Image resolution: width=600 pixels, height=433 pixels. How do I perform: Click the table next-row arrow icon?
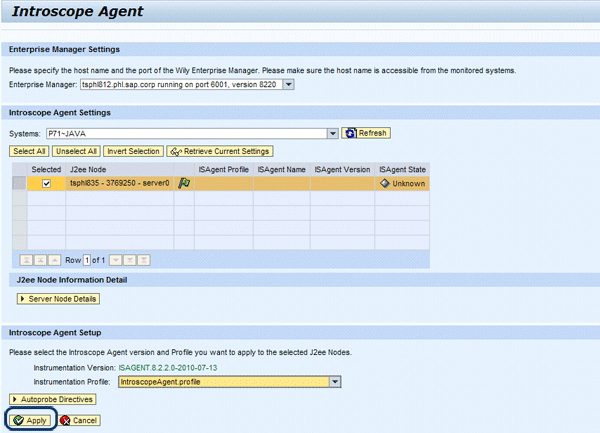click(116, 260)
